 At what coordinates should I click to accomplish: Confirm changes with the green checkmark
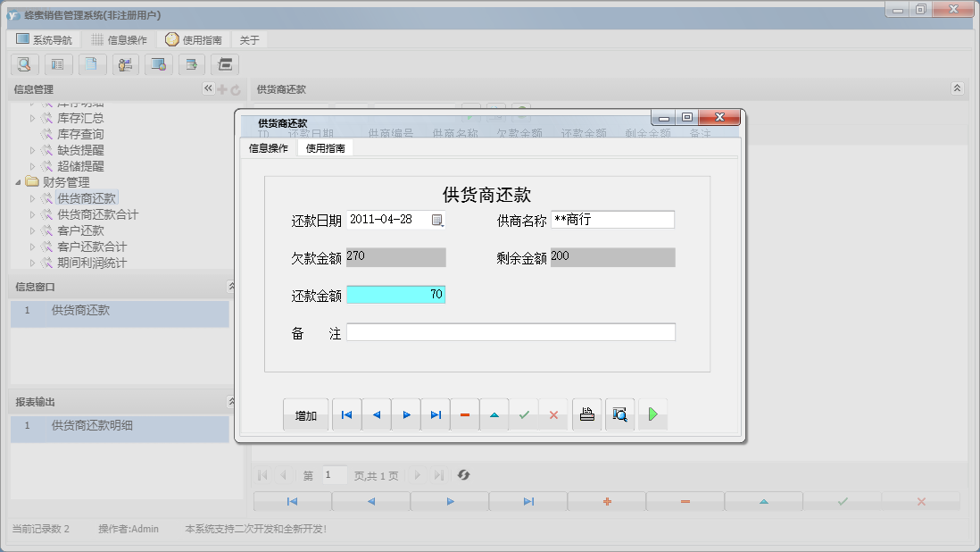point(524,414)
